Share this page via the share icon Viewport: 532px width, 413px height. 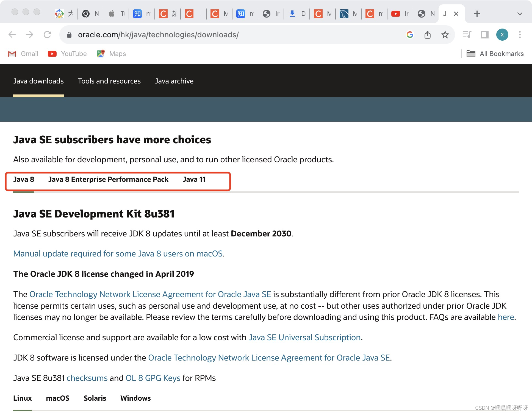[x=427, y=35]
